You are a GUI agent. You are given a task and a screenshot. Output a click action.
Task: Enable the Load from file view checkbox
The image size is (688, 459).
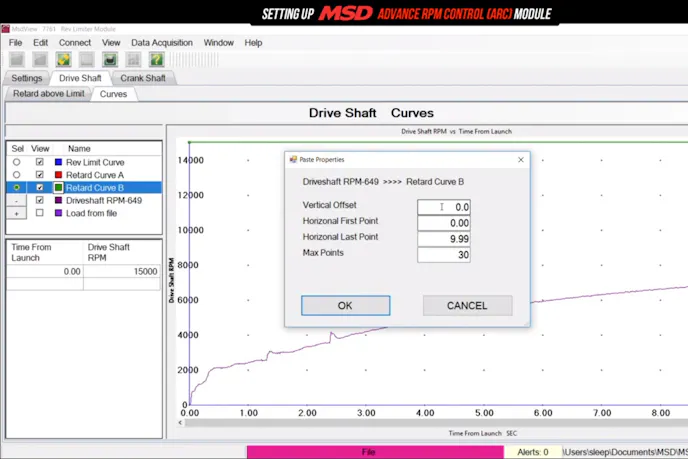click(40, 213)
